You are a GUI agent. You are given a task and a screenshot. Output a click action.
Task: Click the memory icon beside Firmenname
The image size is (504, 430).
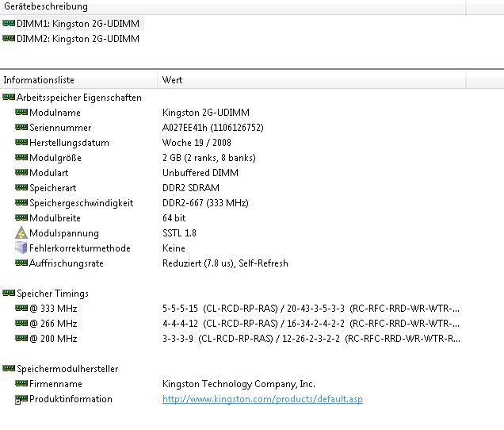pos(21,383)
